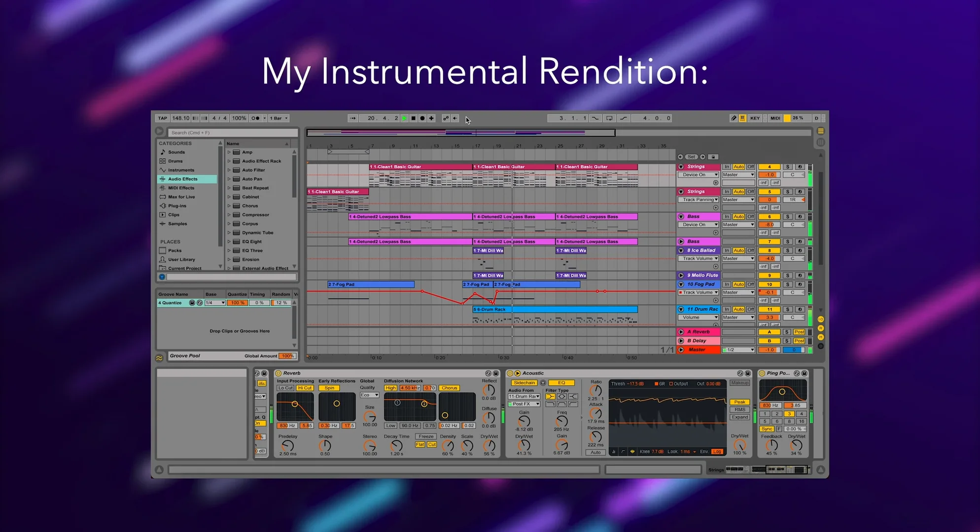Click the Set locator button
The image size is (980, 532).
[692, 157]
